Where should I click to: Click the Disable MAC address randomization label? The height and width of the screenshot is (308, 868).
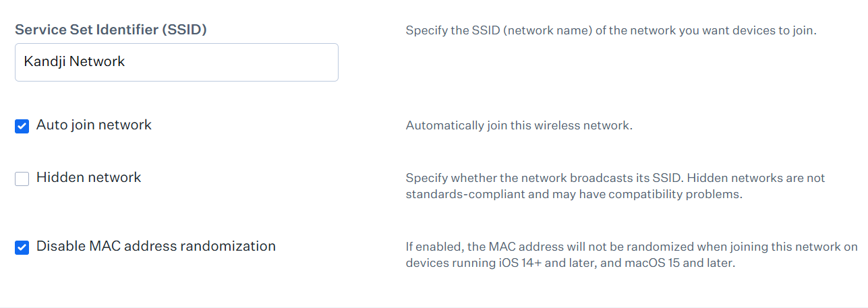tap(156, 246)
